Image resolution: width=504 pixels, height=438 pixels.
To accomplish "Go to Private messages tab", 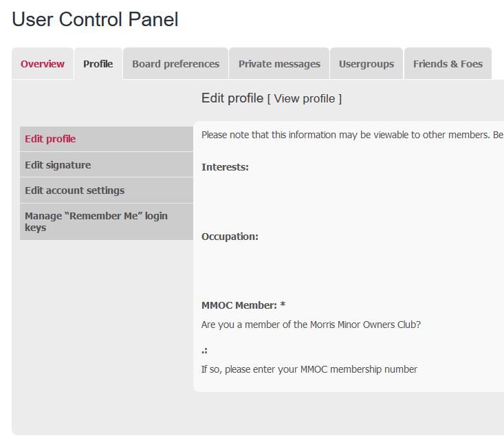I will pos(279,64).
